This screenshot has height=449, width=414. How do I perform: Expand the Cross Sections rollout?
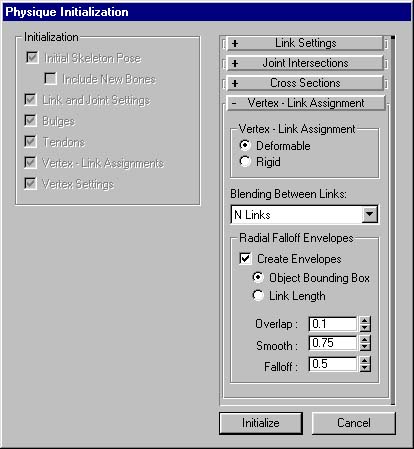click(305, 83)
